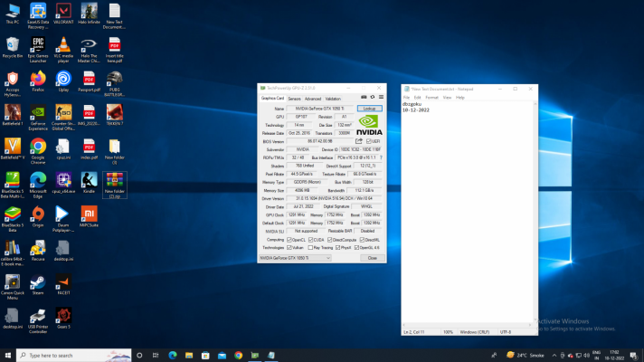644x362 pixels.
Task: Click the Close button in GPU-Z
Action: (x=372, y=258)
